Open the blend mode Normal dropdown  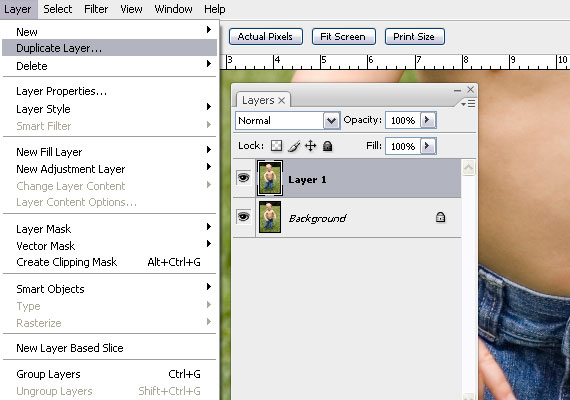(331, 120)
